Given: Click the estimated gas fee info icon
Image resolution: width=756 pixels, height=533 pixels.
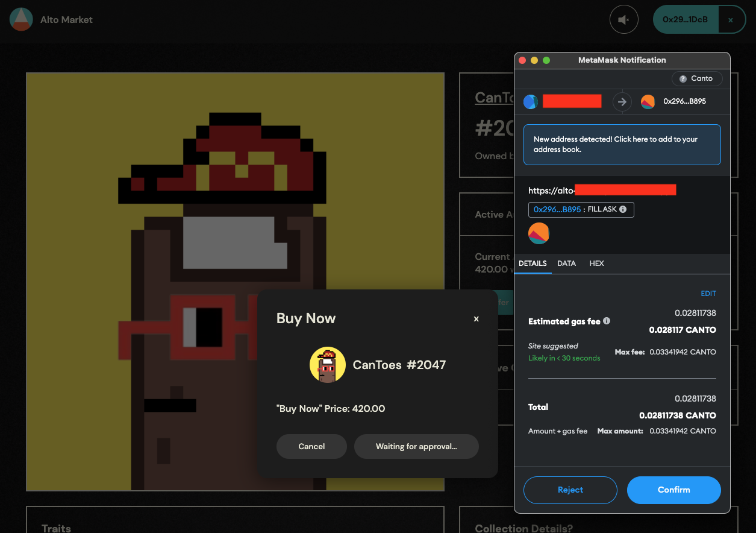Looking at the screenshot, I should tap(607, 321).
